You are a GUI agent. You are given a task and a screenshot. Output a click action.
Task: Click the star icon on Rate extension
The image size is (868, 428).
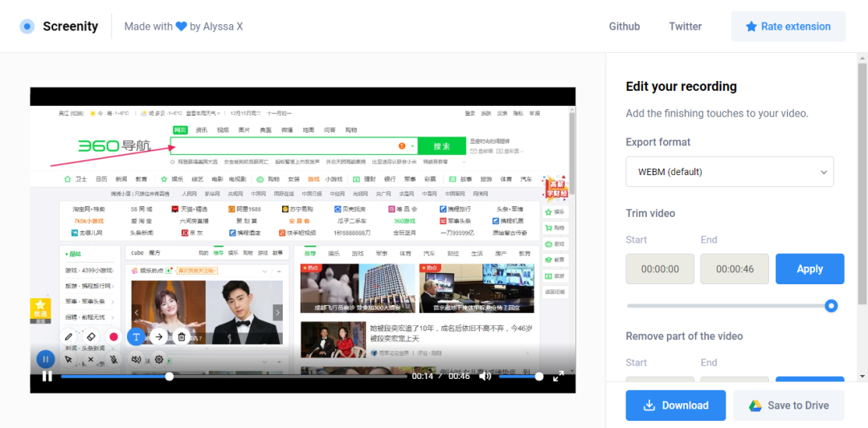(x=751, y=26)
